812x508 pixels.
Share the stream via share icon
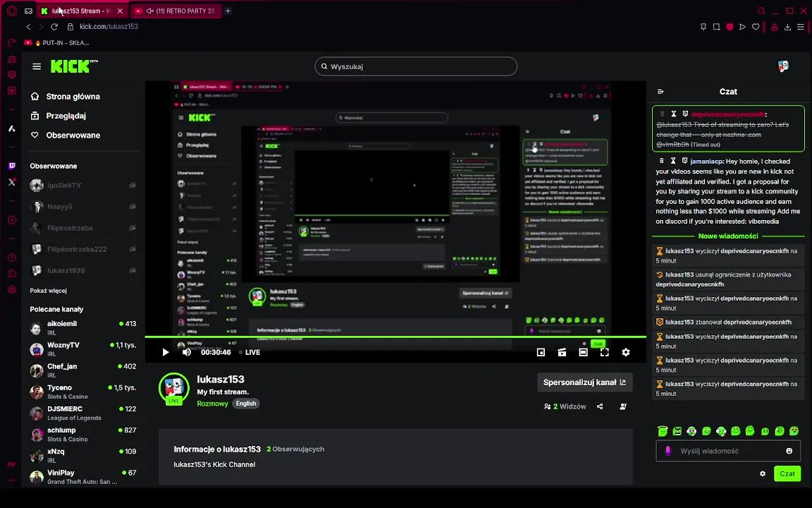pos(600,407)
